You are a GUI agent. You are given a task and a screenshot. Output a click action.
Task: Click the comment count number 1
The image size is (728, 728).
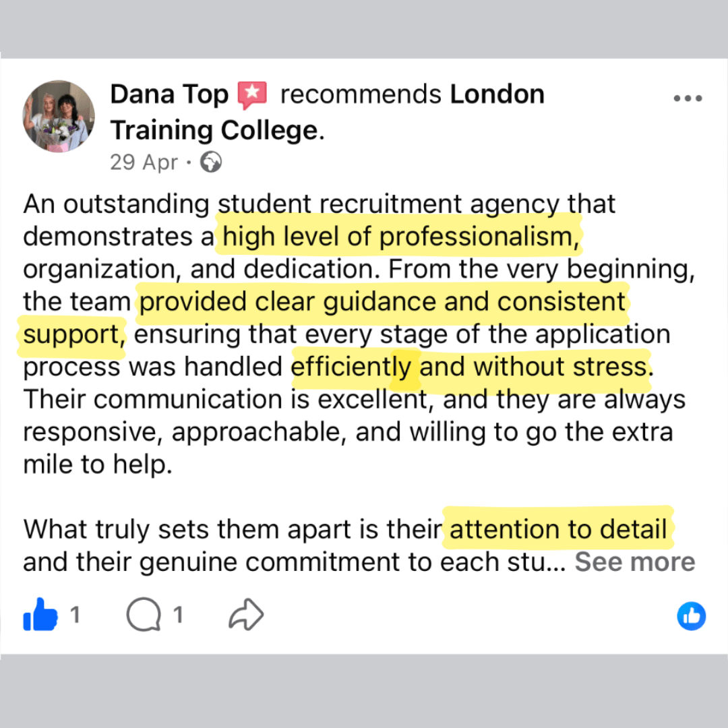point(178,615)
